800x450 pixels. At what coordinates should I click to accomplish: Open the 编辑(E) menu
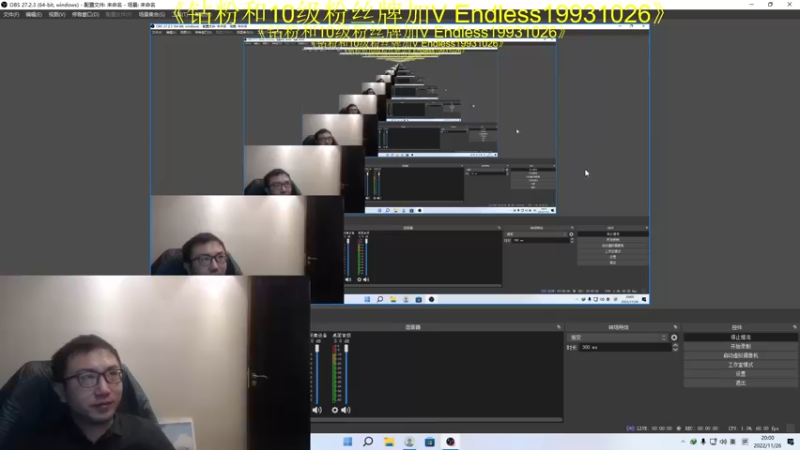coord(33,14)
